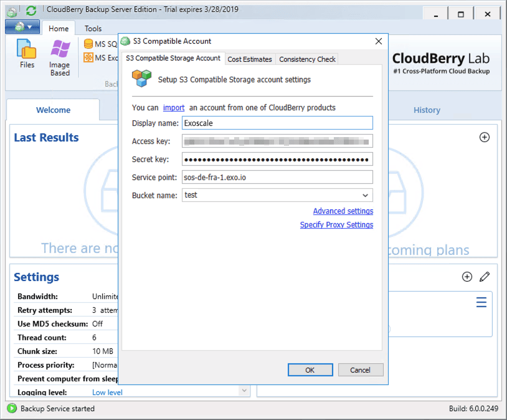Switch to the Tools ribbon tab
The height and width of the screenshot is (420, 507).
tap(93, 28)
